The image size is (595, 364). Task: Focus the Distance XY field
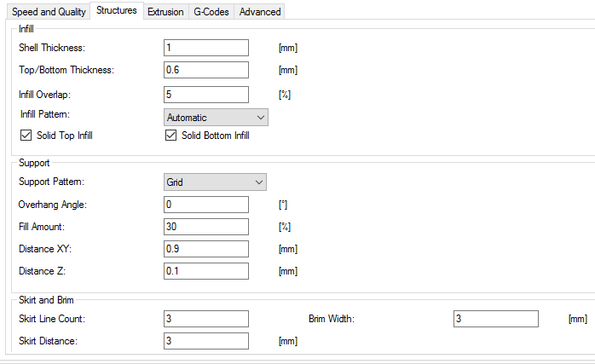(x=205, y=249)
